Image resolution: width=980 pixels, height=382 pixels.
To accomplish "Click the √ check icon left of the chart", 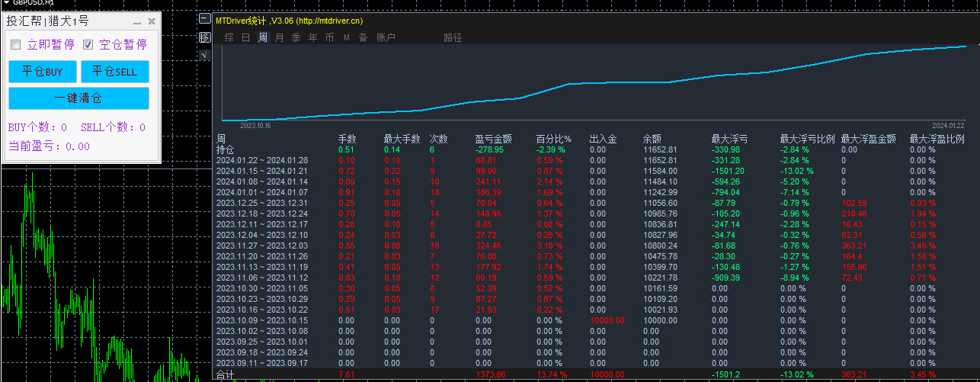I will click(x=204, y=55).
